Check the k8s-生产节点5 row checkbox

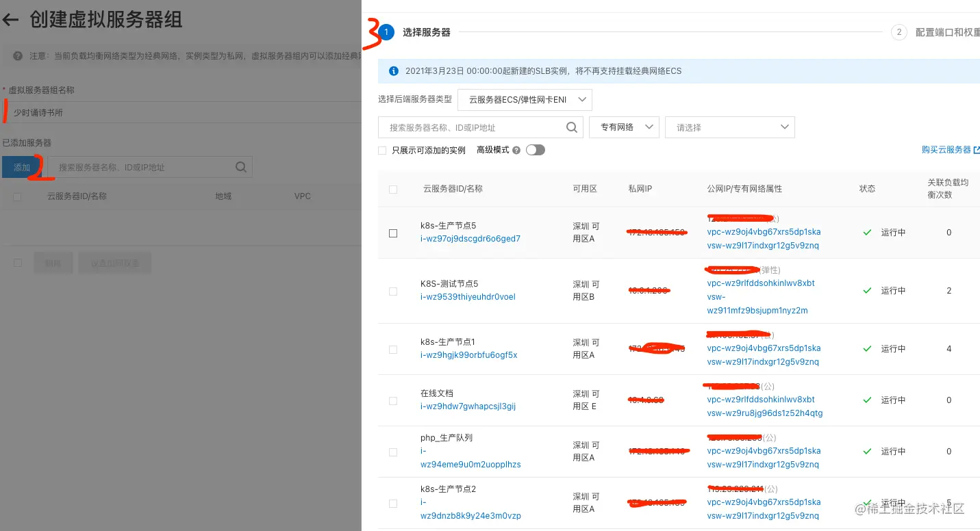pyautogui.click(x=393, y=233)
